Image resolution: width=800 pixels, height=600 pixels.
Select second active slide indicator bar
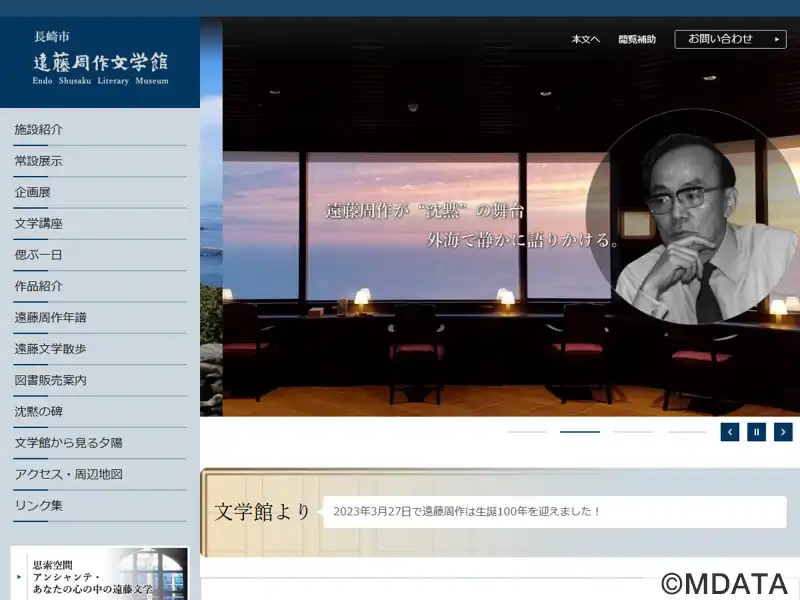[x=580, y=432]
